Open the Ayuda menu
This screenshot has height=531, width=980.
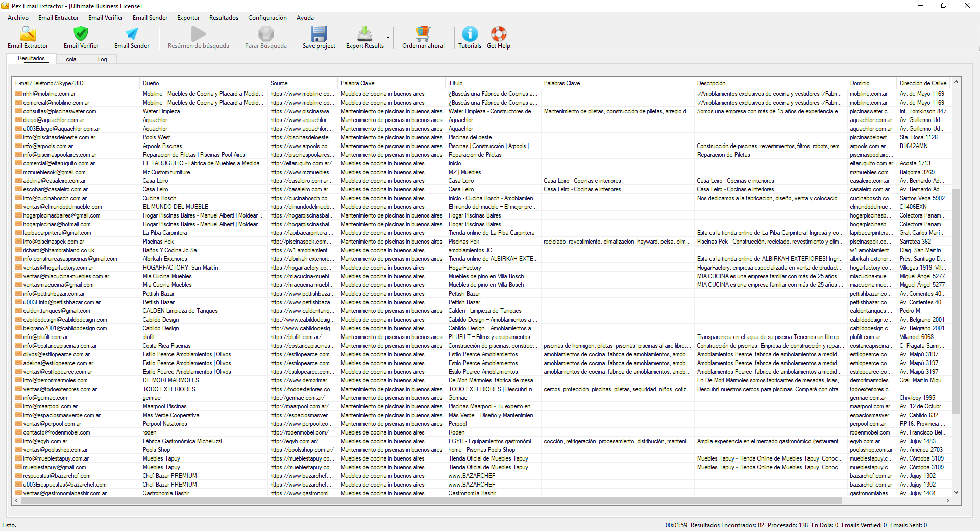pyautogui.click(x=305, y=18)
